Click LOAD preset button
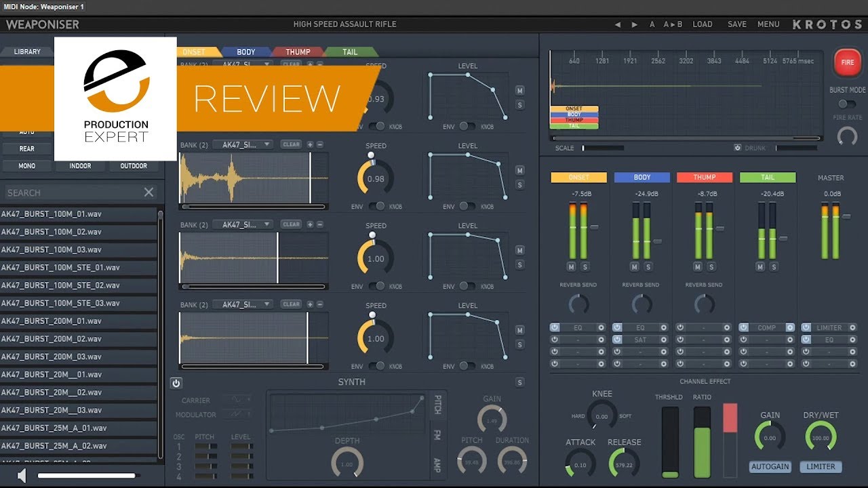 pos(703,24)
